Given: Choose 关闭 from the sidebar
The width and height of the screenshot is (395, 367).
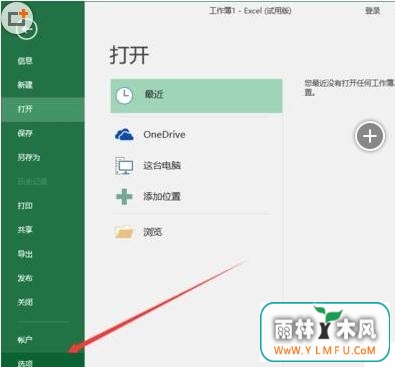Looking at the screenshot, I should coord(25,302).
